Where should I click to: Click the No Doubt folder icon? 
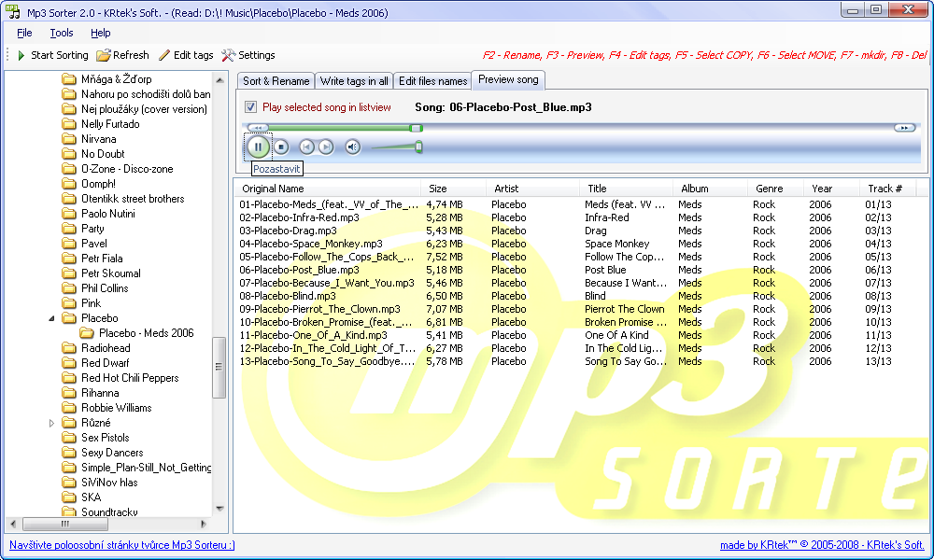[x=70, y=154]
